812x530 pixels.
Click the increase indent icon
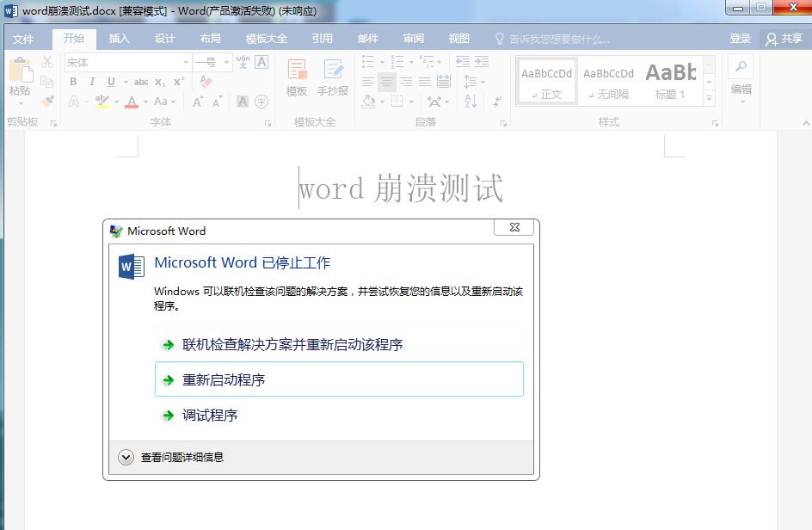point(482,62)
